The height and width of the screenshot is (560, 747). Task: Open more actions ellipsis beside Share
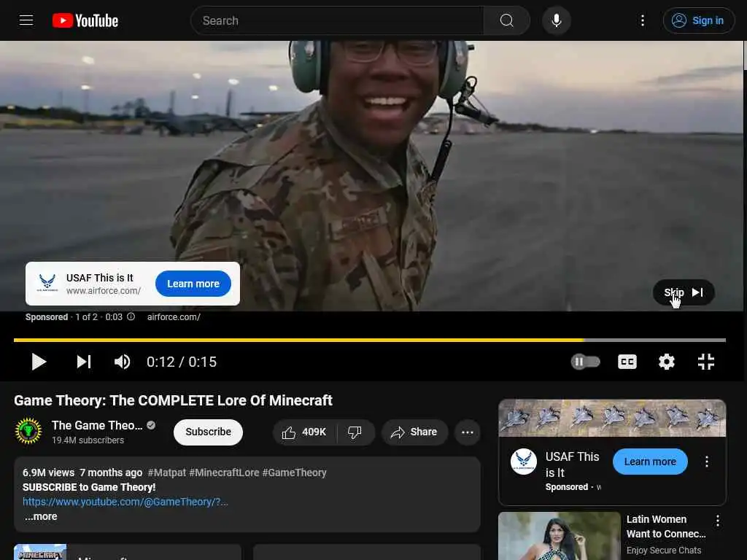pos(468,432)
